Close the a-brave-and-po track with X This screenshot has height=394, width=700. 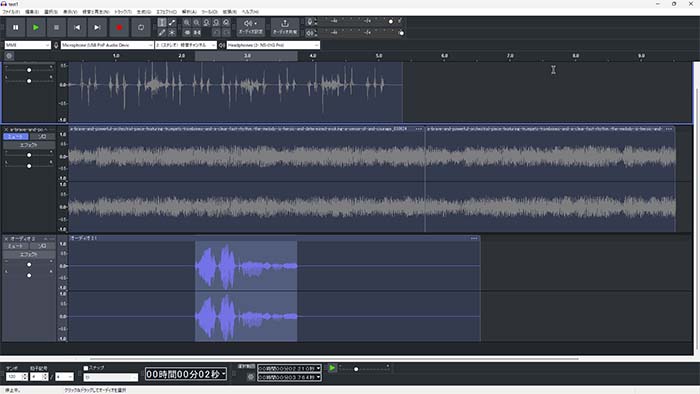[6, 129]
